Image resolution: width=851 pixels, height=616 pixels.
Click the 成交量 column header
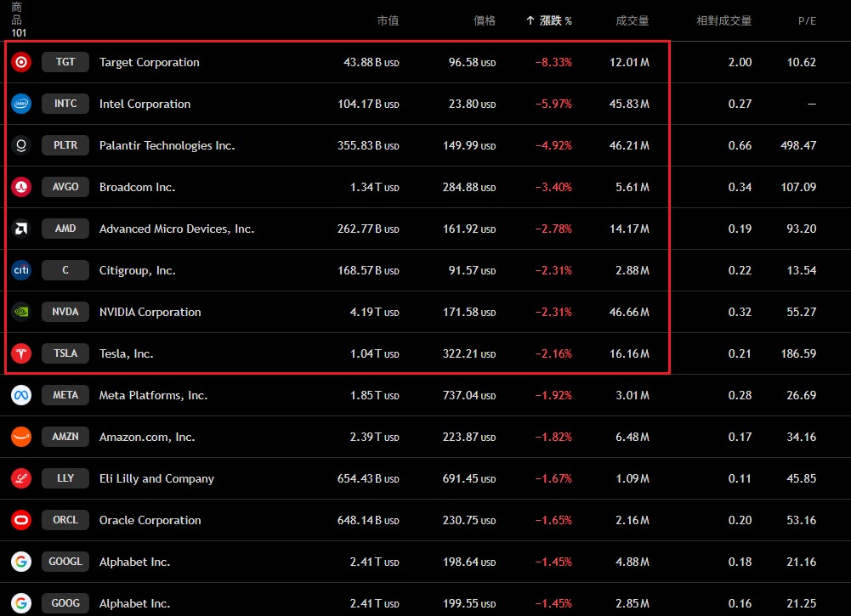click(633, 20)
